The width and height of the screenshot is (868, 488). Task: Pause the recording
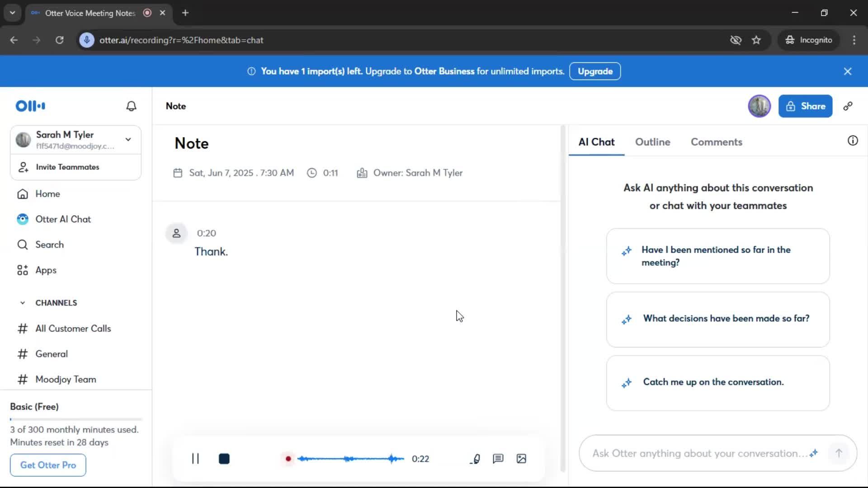click(195, 459)
